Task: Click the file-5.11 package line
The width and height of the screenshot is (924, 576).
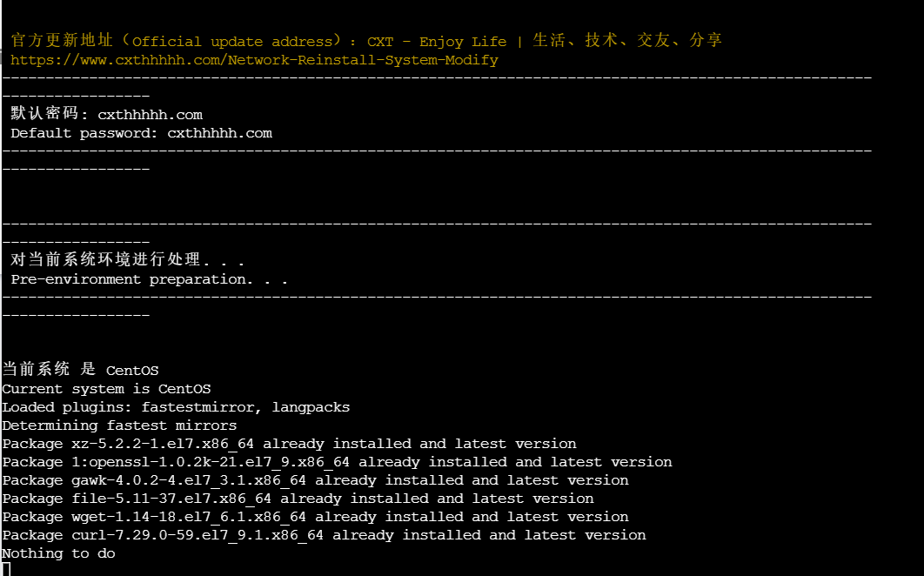Action: click(x=298, y=499)
